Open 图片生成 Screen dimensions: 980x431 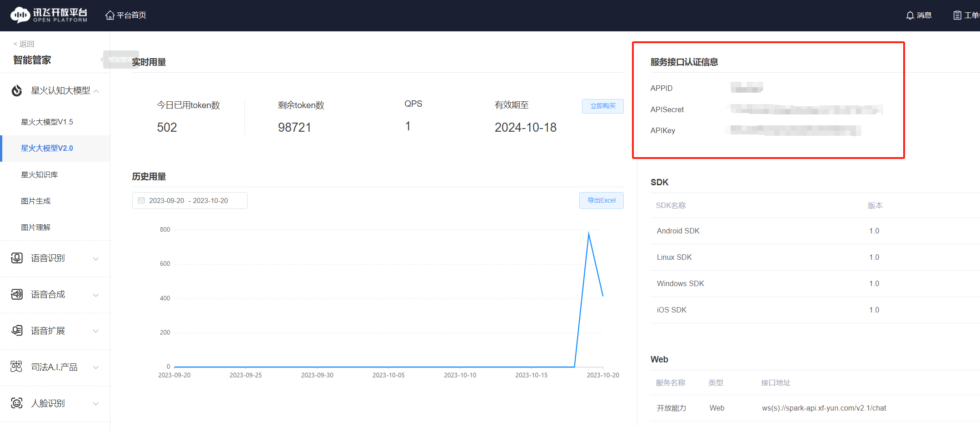point(36,201)
